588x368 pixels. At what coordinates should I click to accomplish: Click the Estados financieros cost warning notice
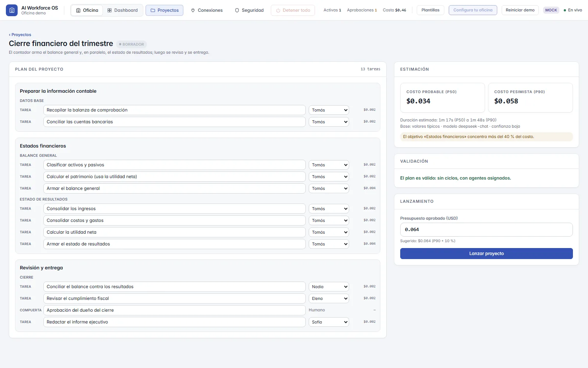pyautogui.click(x=486, y=137)
